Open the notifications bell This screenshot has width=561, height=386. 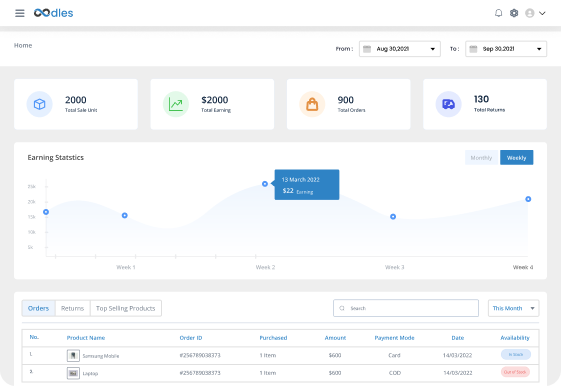[x=498, y=13]
